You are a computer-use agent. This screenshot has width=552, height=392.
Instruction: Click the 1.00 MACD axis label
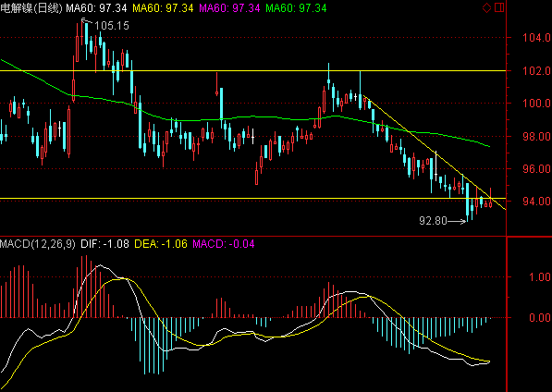[540, 277]
